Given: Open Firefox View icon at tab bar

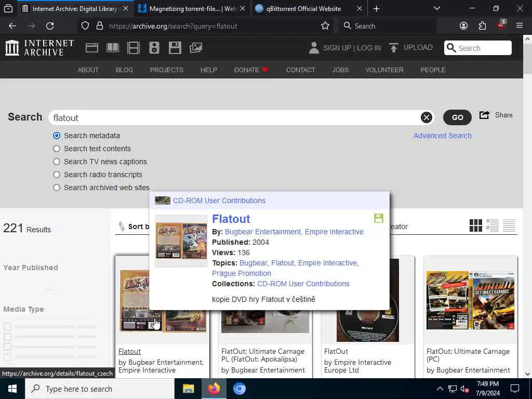Looking at the screenshot, I should (x=8, y=9).
